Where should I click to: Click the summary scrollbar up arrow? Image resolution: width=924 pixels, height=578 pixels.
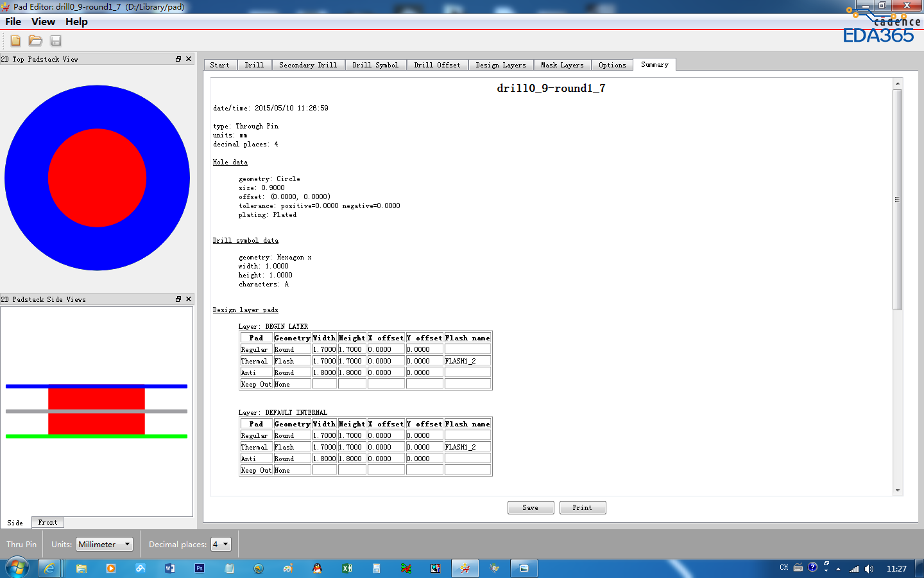pos(898,84)
